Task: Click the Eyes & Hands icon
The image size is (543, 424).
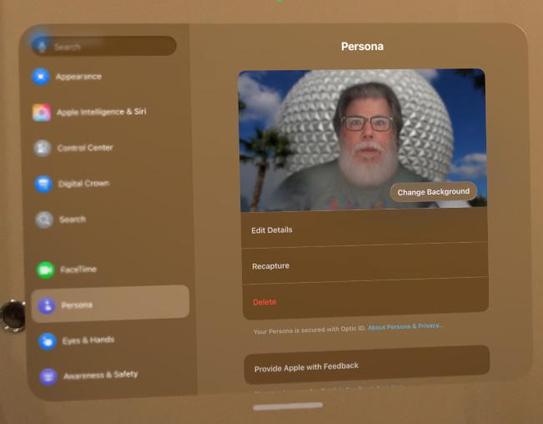Action: tap(47, 341)
